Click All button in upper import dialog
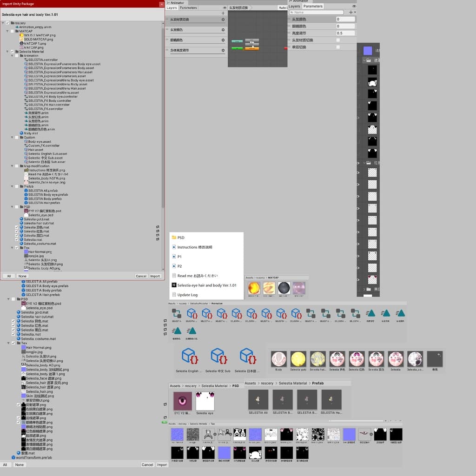The width and height of the screenshot is (476, 476). 9,276
